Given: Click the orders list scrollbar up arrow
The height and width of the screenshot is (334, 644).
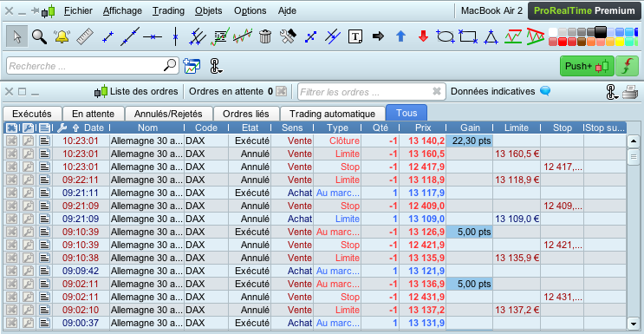Looking at the screenshot, I should (633, 141).
